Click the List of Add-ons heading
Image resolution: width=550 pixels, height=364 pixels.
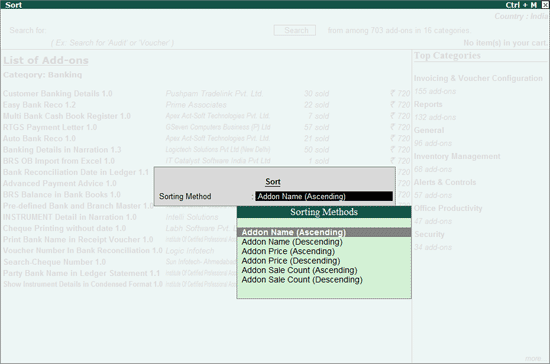pos(46,60)
